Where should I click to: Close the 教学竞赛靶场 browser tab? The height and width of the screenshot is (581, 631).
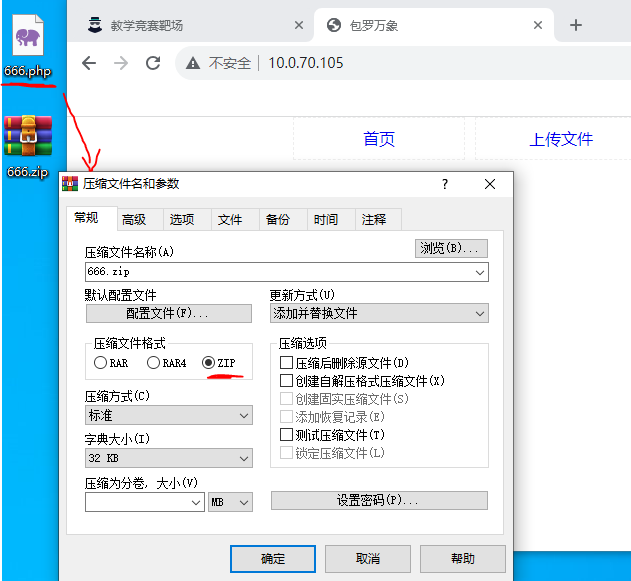[x=299, y=25]
